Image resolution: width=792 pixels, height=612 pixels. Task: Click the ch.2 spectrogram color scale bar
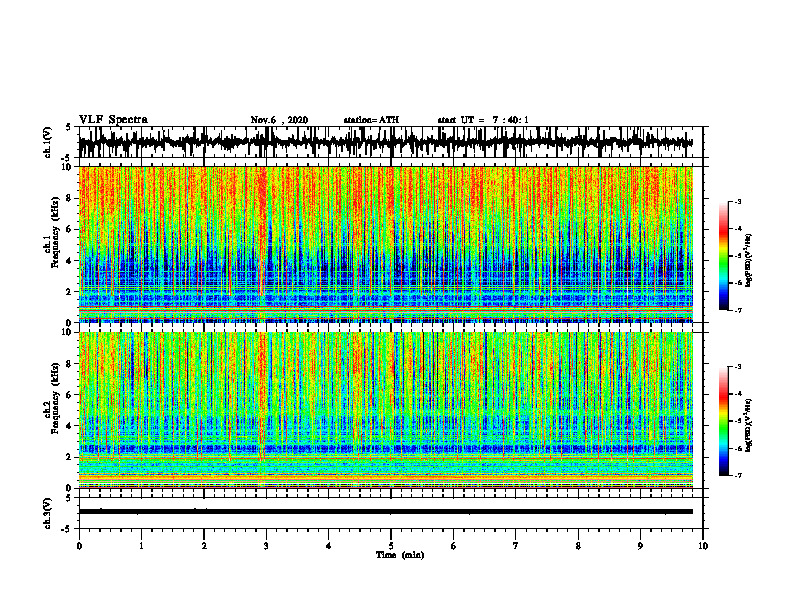point(724,421)
